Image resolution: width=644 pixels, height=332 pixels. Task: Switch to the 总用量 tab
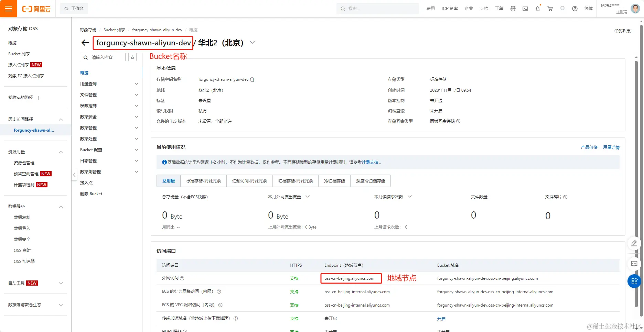pos(169,181)
